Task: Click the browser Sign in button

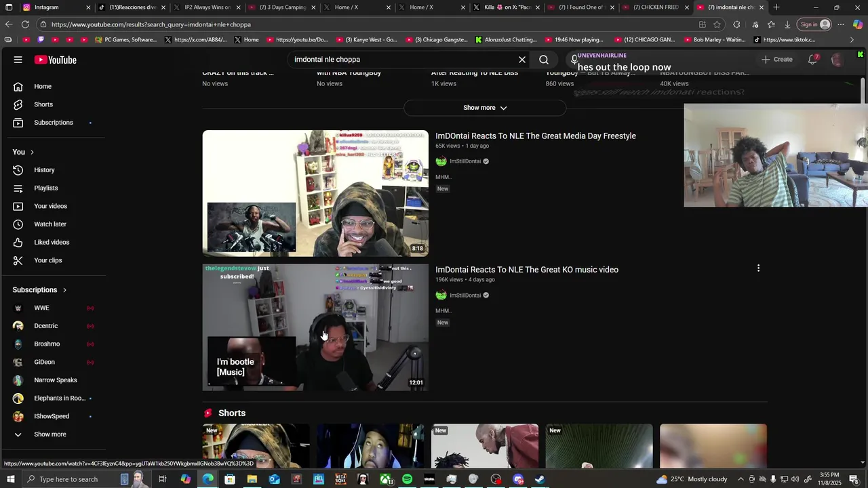Action: [815, 24]
